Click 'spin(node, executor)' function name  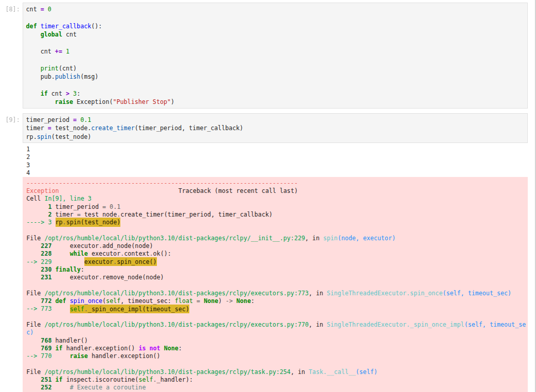tap(359, 238)
